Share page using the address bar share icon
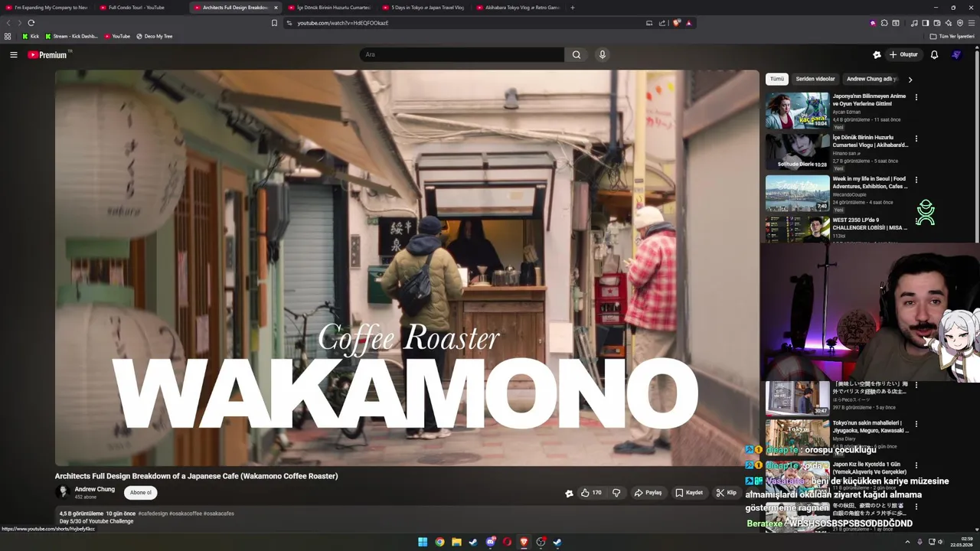This screenshot has width=980, height=551. [x=662, y=23]
